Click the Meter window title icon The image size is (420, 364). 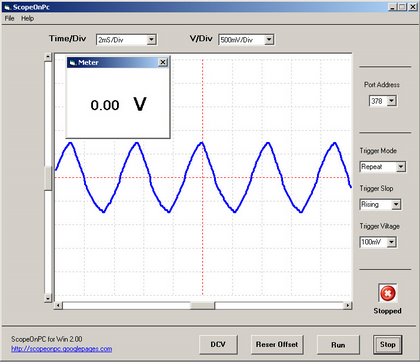(x=73, y=62)
